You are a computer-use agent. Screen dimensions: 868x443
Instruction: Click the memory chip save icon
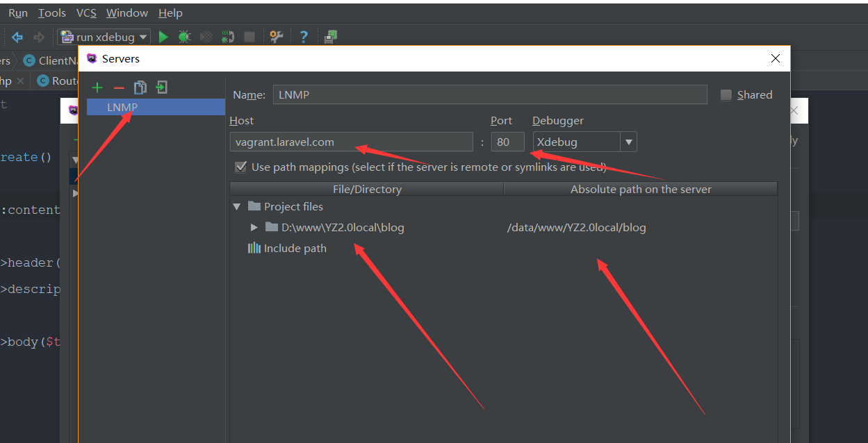[x=331, y=37]
